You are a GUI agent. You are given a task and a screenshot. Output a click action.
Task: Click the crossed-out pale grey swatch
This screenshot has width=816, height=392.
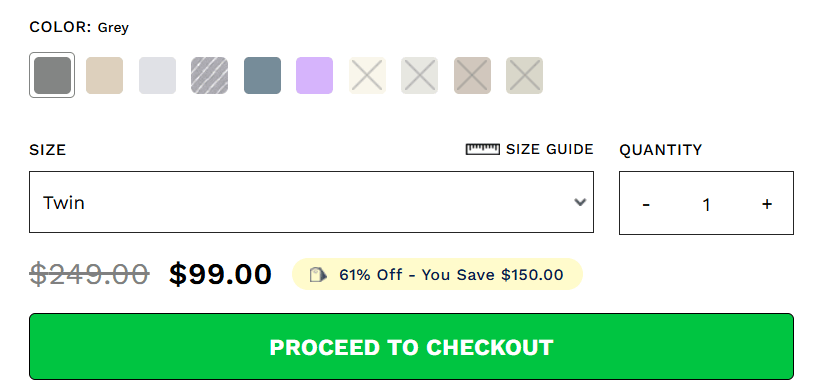pyautogui.click(x=419, y=75)
